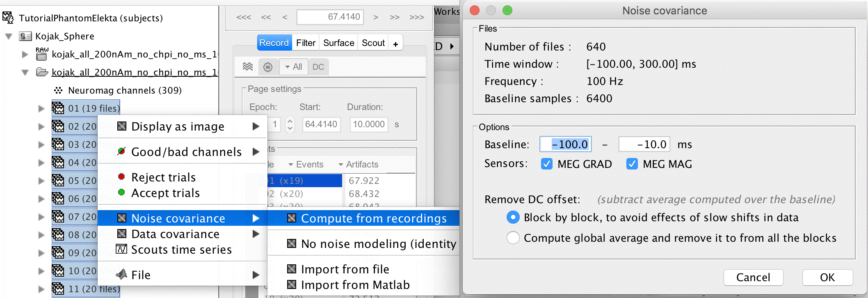Screen dimensions: 868x298
Task: Click the raw file icon for kojak_all_200nAm
Action: (41, 54)
